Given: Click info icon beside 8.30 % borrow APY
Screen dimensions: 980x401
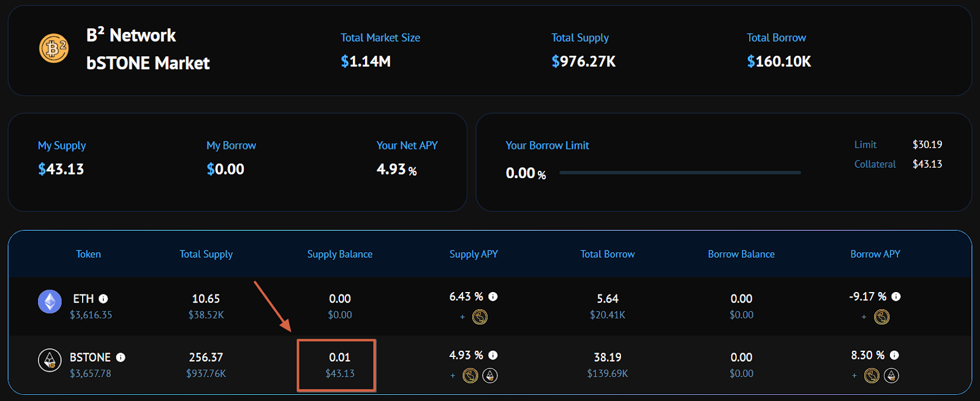Looking at the screenshot, I should 894,355.
